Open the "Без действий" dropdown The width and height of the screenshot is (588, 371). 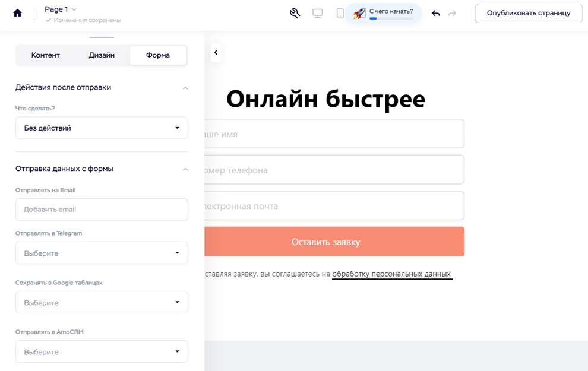point(102,128)
